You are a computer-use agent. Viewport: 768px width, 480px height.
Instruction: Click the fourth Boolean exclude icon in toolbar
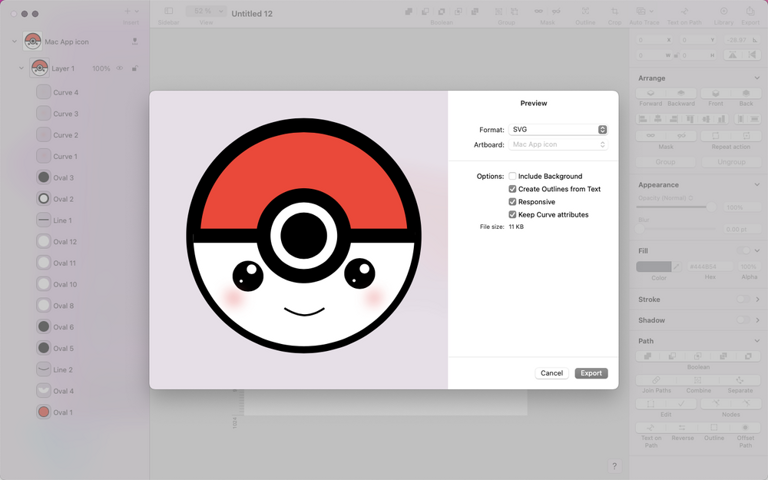[x=458, y=11]
